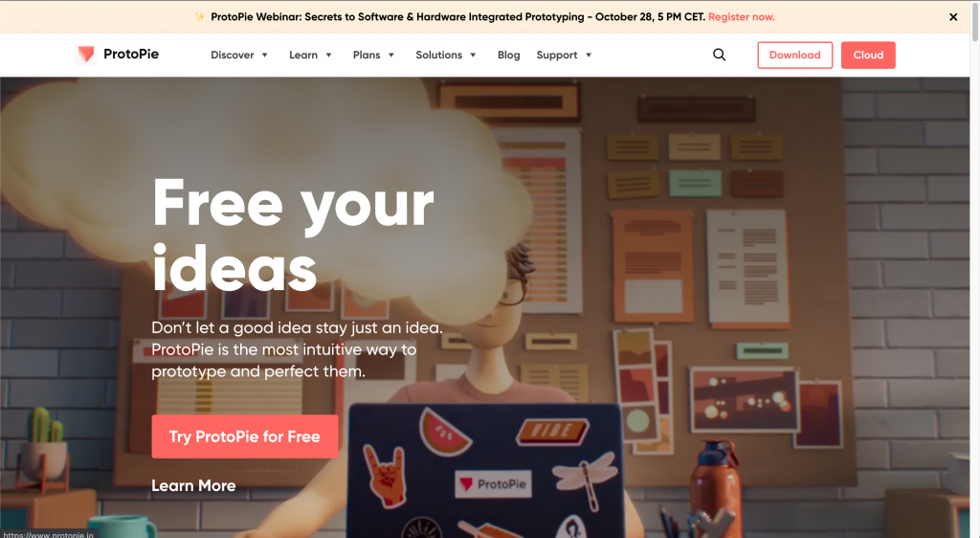This screenshot has width=980, height=538.
Task: Follow the Learn More link
Action: pos(193,485)
